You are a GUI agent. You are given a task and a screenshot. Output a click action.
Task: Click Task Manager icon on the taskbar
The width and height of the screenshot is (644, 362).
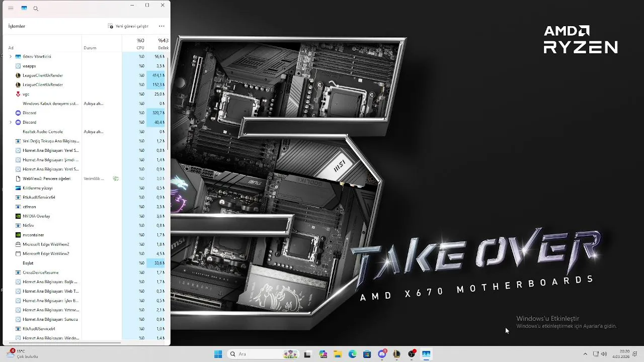pos(426,354)
